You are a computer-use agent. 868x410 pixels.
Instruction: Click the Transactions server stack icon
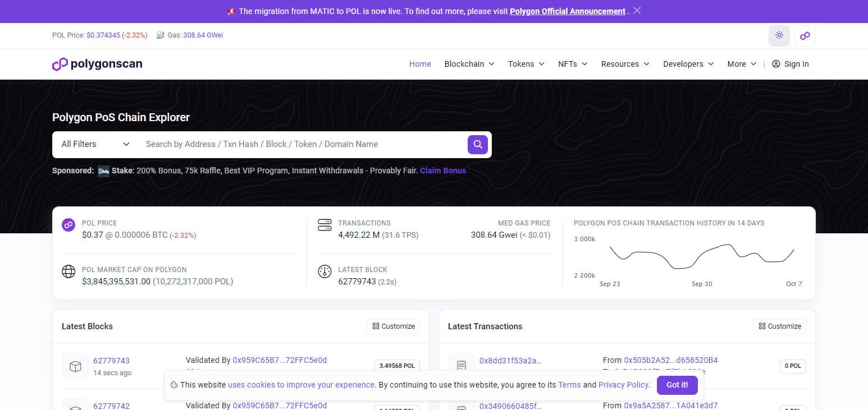(325, 225)
